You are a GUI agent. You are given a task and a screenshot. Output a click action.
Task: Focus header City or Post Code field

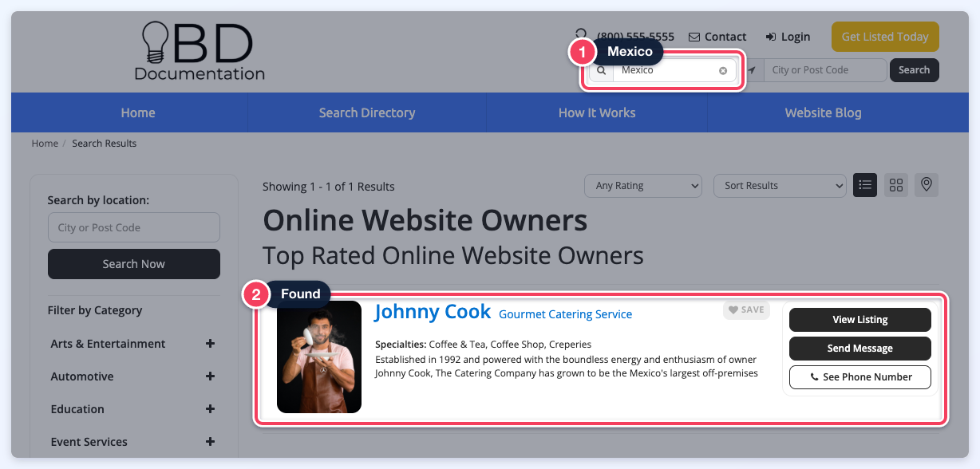824,70
